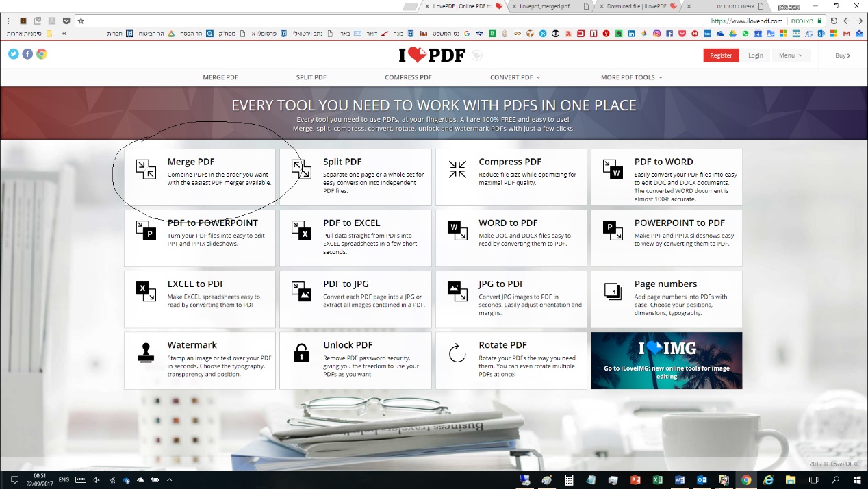Image resolution: width=868 pixels, height=489 pixels.
Task: Go to SPLIT PDF in the navigation bar
Action: (x=311, y=77)
